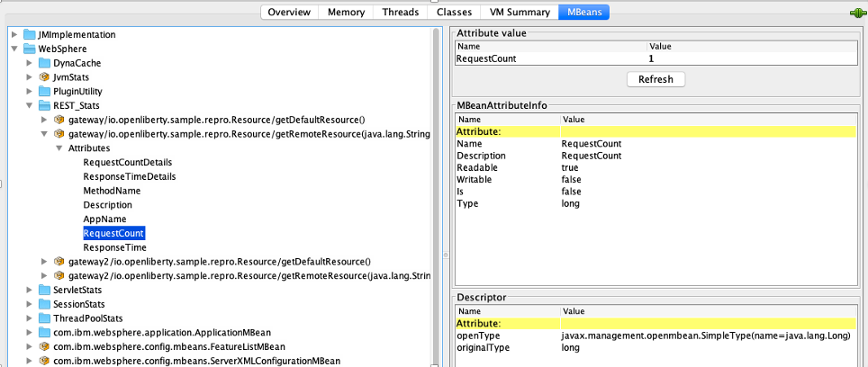The image size is (868, 367).
Task: Click the WebSphere folder icon
Action: [30, 49]
